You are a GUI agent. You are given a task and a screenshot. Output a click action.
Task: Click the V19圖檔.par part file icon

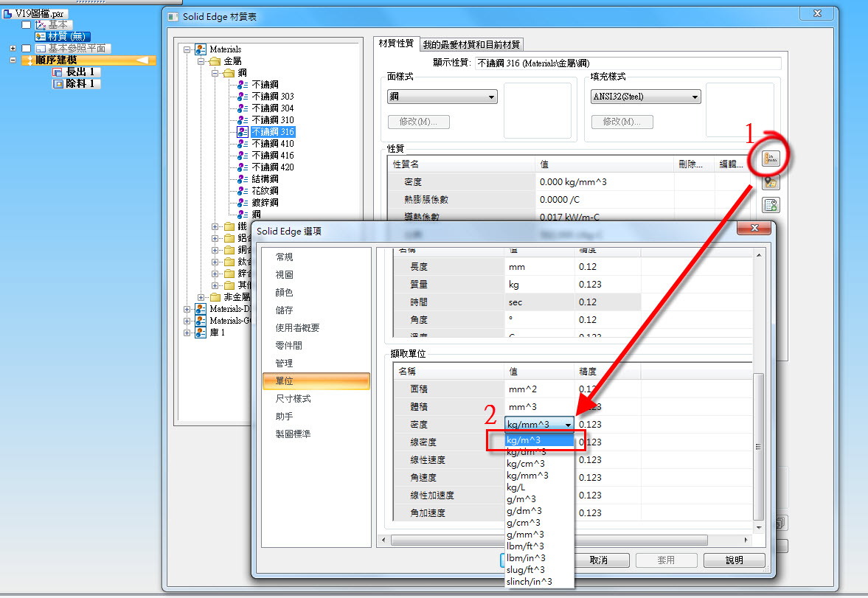click(x=8, y=13)
